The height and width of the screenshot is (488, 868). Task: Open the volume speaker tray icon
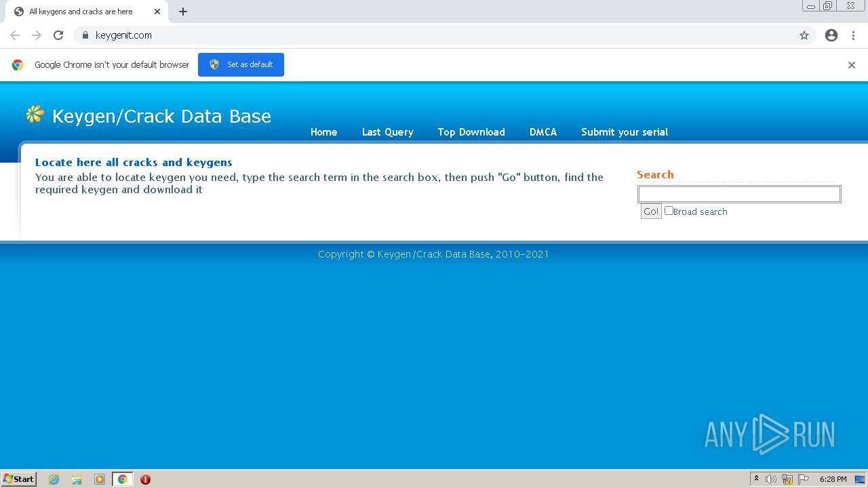(x=771, y=479)
